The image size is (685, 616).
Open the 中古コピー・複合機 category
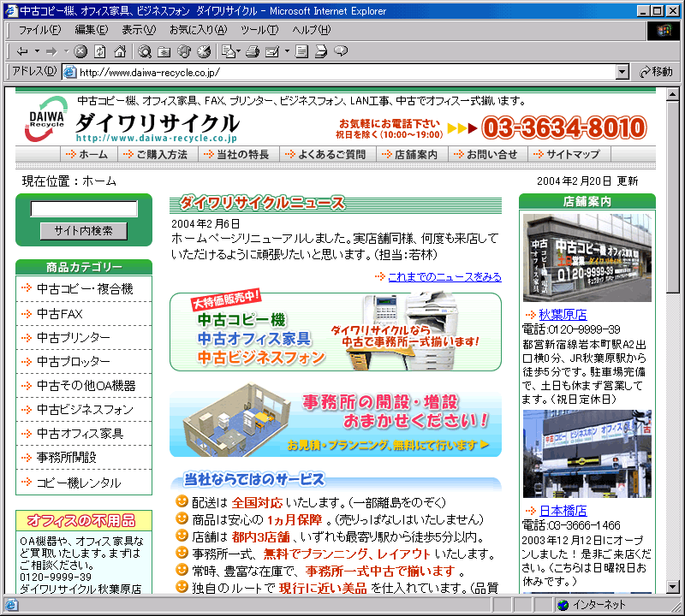pos(84,288)
